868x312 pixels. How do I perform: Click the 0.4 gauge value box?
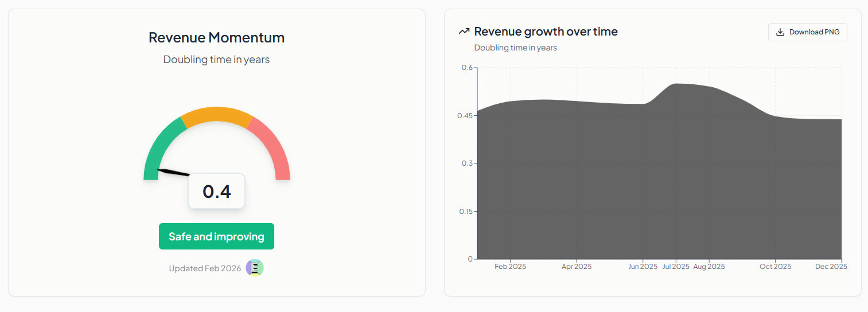click(217, 191)
